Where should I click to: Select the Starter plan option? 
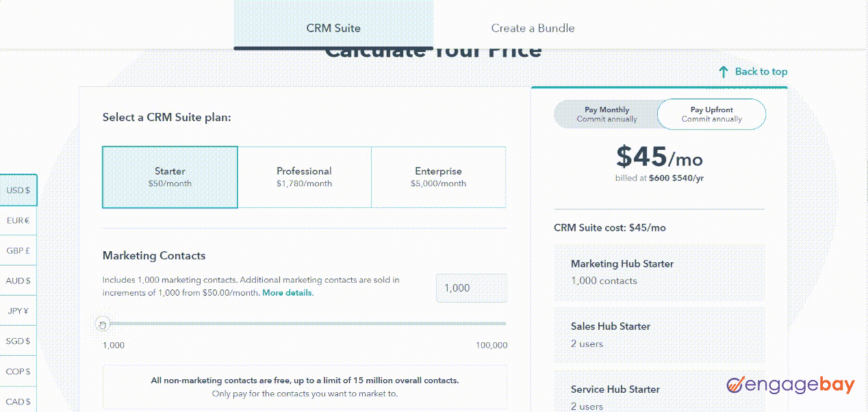pos(170,177)
